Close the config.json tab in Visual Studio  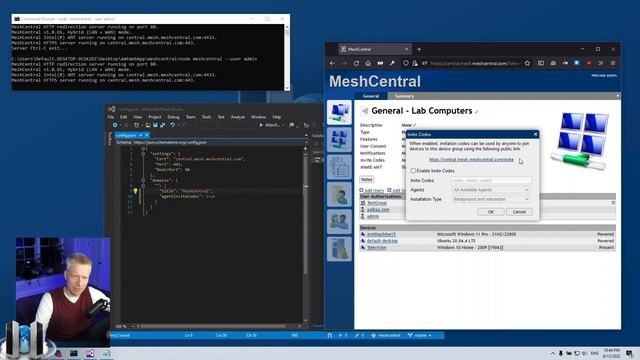[x=147, y=135]
